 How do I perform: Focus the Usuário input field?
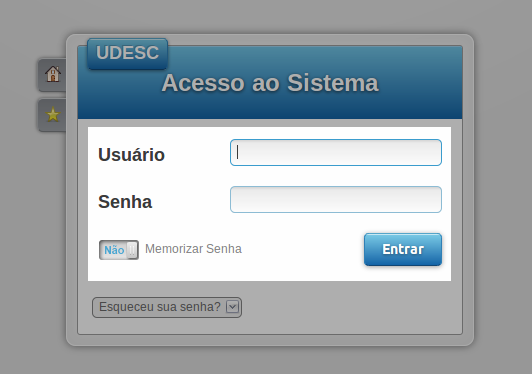(x=336, y=153)
